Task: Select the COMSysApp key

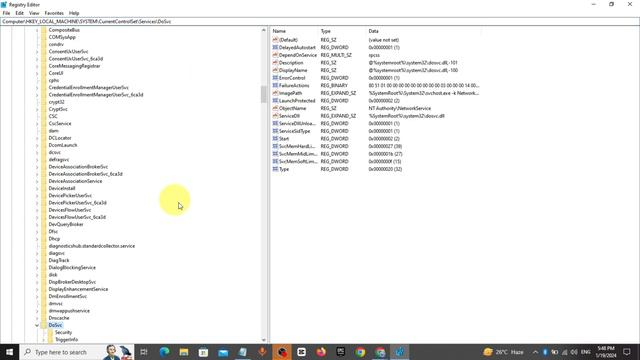Action: (62, 37)
